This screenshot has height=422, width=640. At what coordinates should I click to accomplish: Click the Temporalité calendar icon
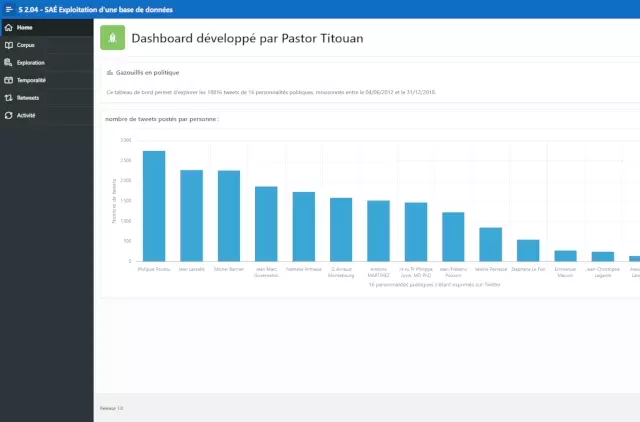9,80
